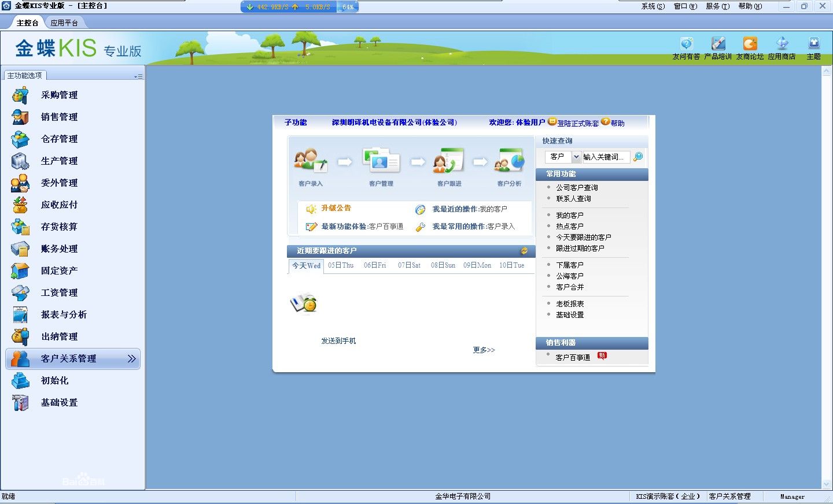Click the vertical scrollbar up arrow

pos(826,72)
